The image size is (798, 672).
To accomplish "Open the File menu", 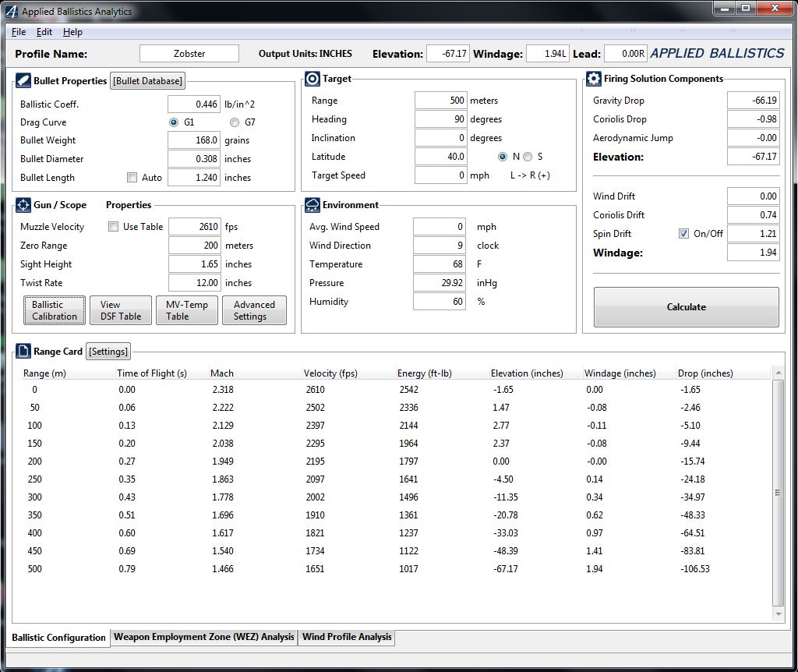I will click(x=19, y=31).
